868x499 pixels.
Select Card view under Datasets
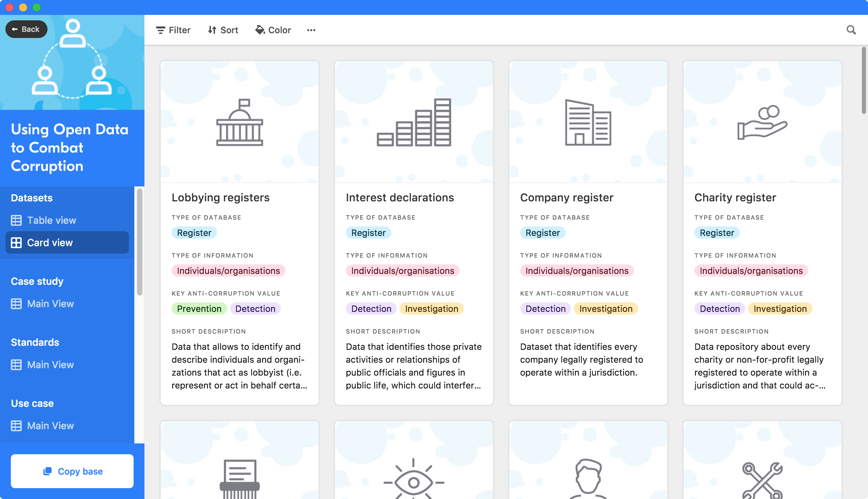(67, 242)
